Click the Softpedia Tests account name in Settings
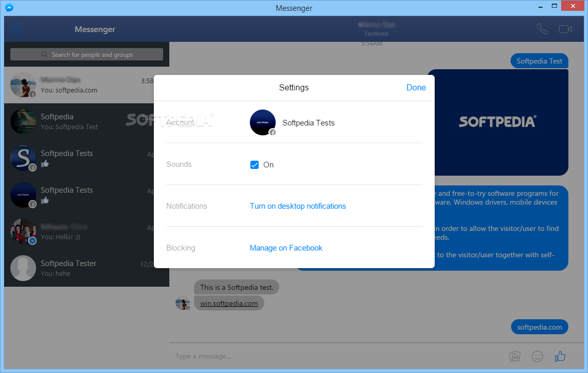This screenshot has width=588, height=373. [308, 123]
